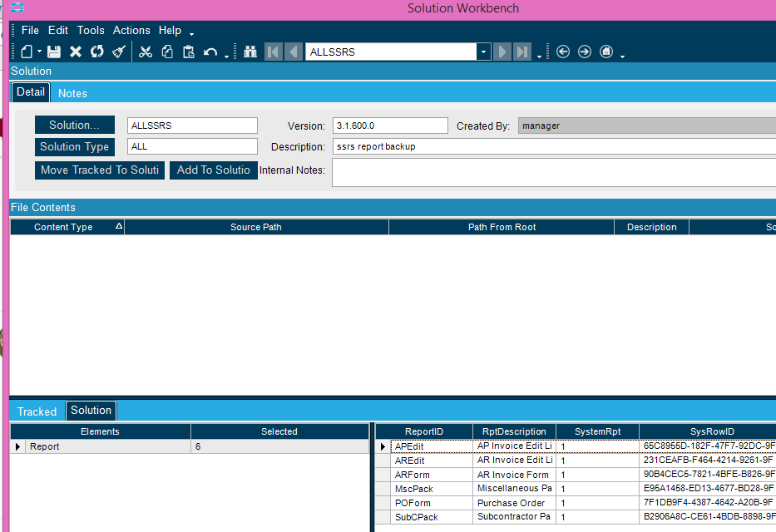
Task: Click the New document toolbar icon
Action: (x=27, y=52)
